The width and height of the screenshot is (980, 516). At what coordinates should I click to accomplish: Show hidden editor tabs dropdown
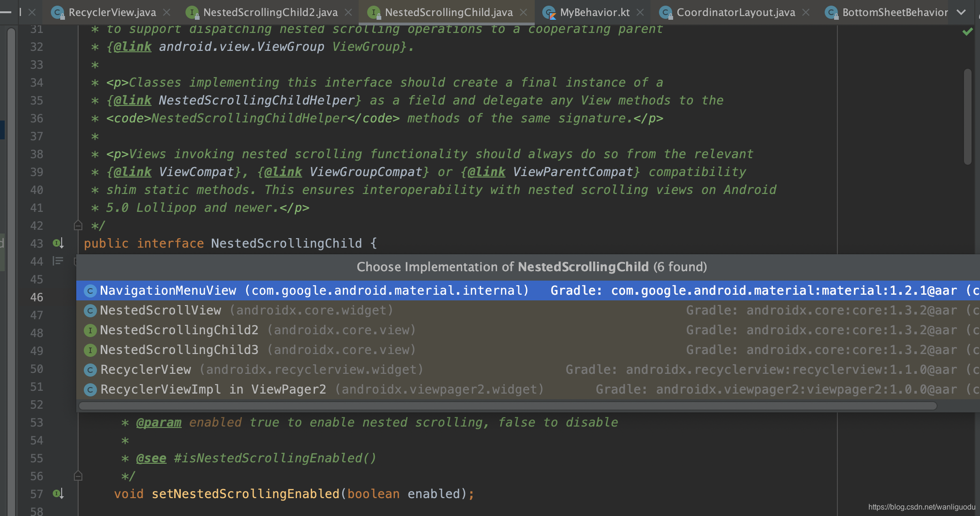pyautogui.click(x=961, y=13)
